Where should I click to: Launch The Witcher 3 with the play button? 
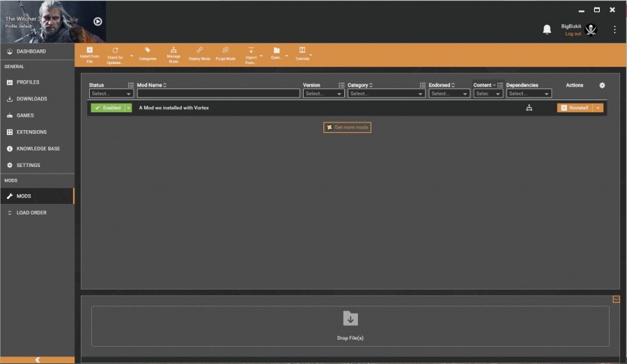coord(98,22)
